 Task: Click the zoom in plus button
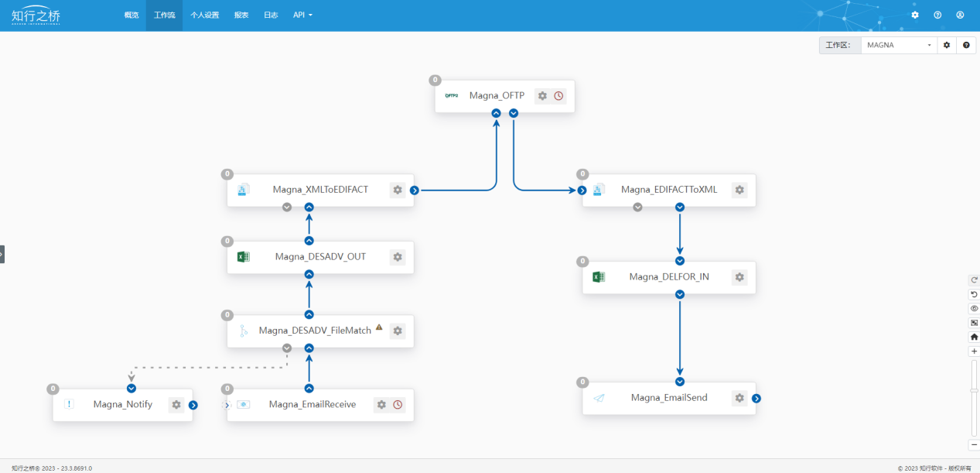coord(974,351)
